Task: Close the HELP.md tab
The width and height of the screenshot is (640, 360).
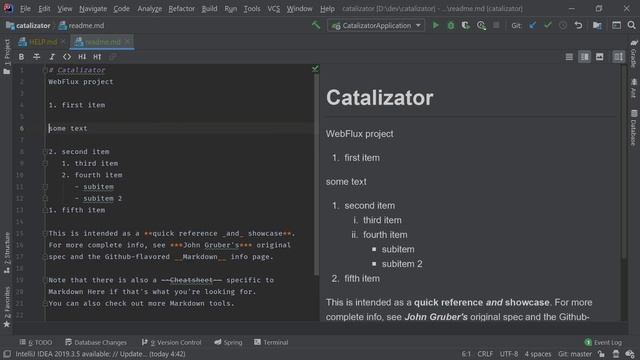Action: (63, 42)
